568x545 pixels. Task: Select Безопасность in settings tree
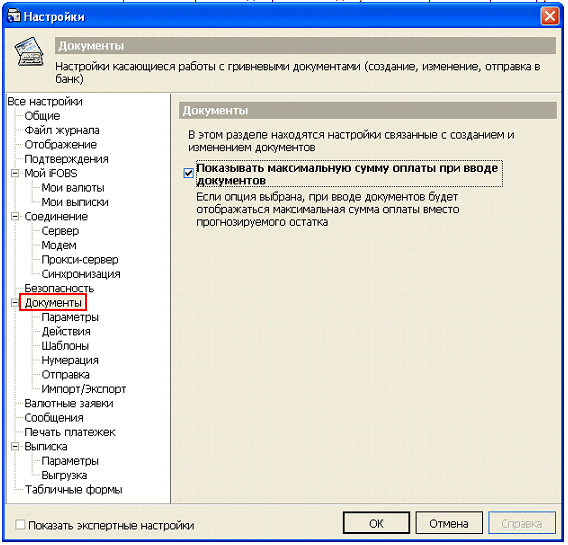pos(59,288)
